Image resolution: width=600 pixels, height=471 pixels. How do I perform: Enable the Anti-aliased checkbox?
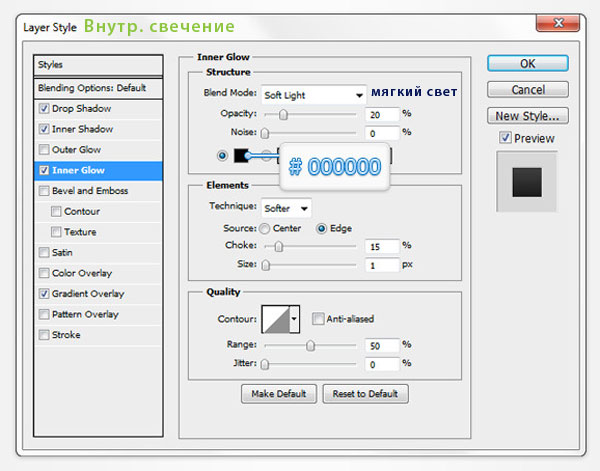coord(318,320)
